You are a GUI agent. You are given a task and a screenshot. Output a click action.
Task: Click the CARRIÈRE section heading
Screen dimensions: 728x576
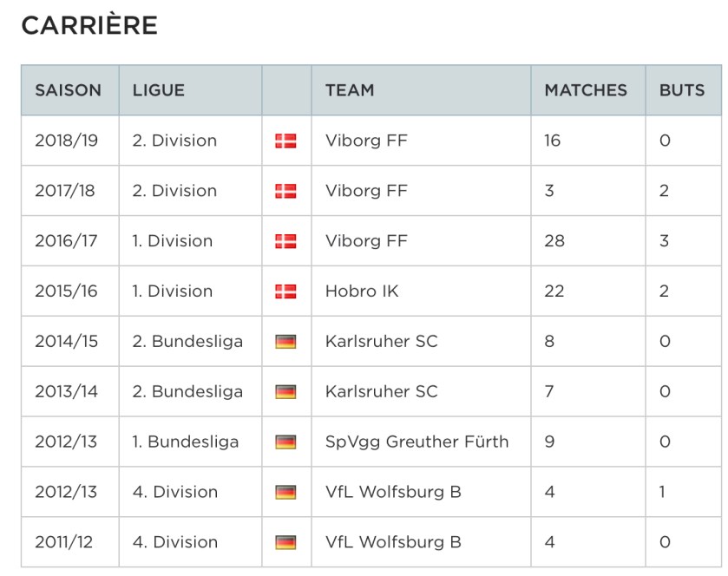[x=89, y=27]
